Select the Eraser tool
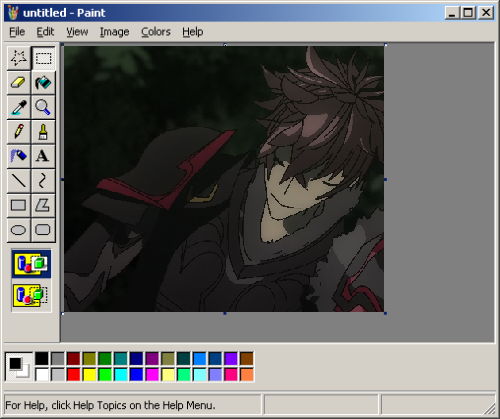 click(x=19, y=82)
